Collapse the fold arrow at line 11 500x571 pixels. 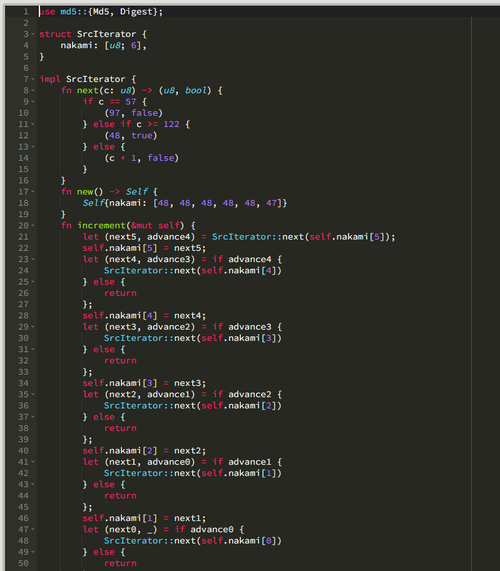[33, 124]
